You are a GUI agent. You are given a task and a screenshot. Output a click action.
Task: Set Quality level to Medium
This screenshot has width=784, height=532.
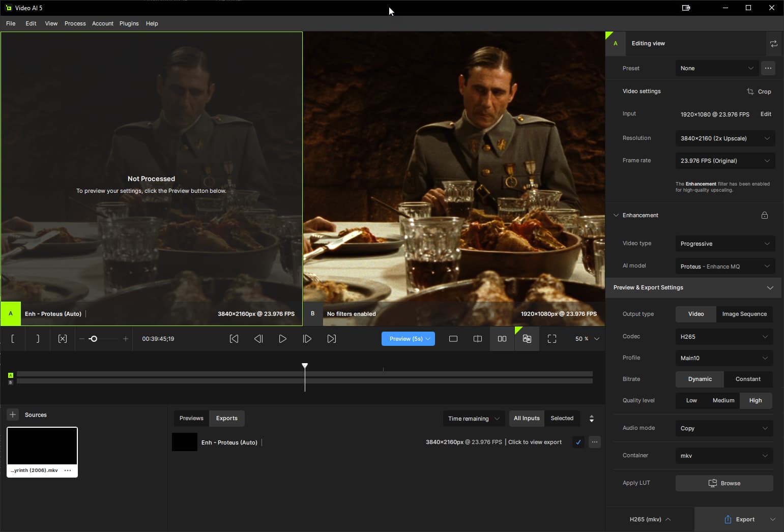click(x=723, y=400)
